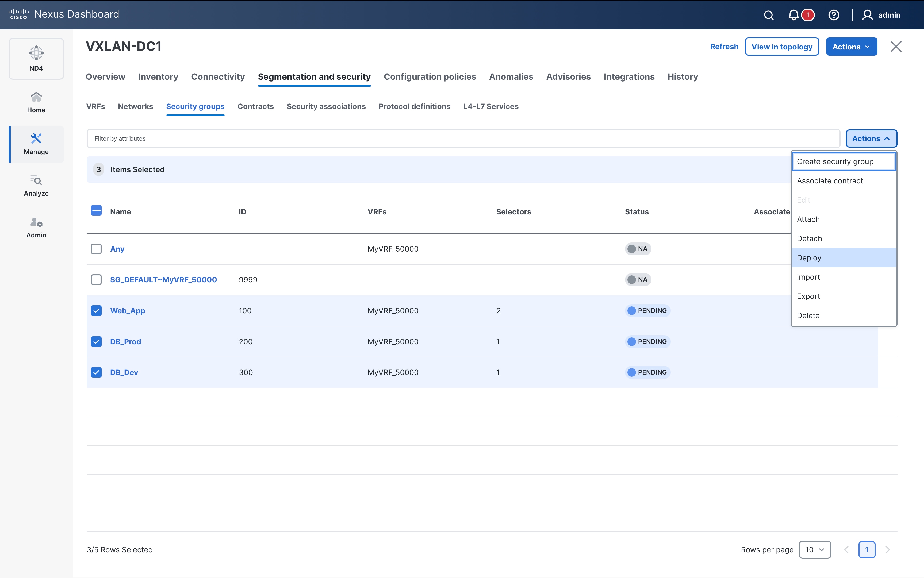Select page 1 in pagination
Viewport: 924px width, 578px height.
coord(867,550)
